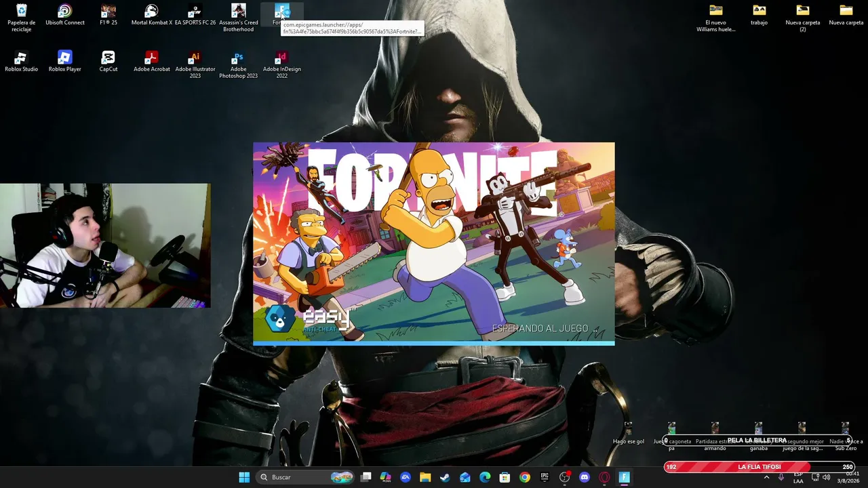Screen dimensions: 868x488
Task: Open Task View from the taskbar
Action: pyautogui.click(x=366, y=477)
